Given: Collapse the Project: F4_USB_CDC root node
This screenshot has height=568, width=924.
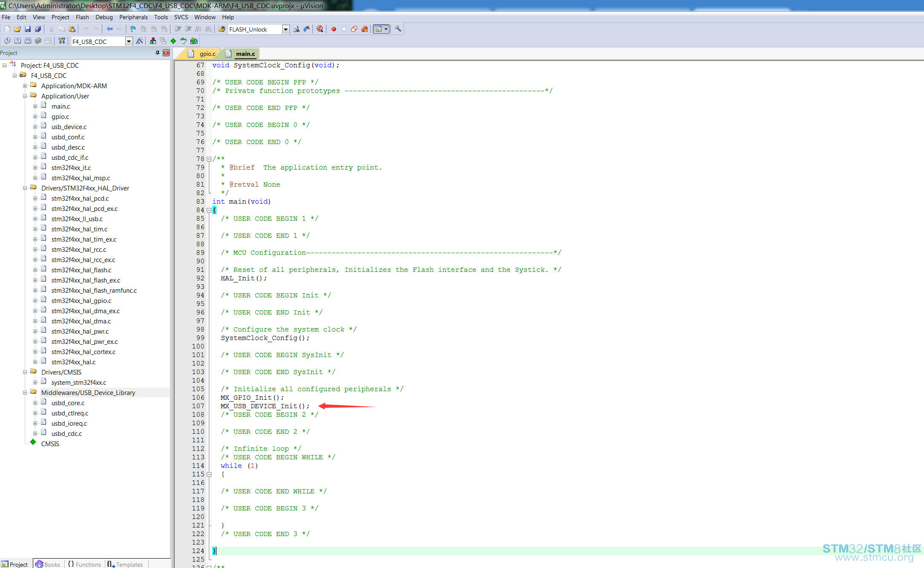Looking at the screenshot, I should 4,66.
